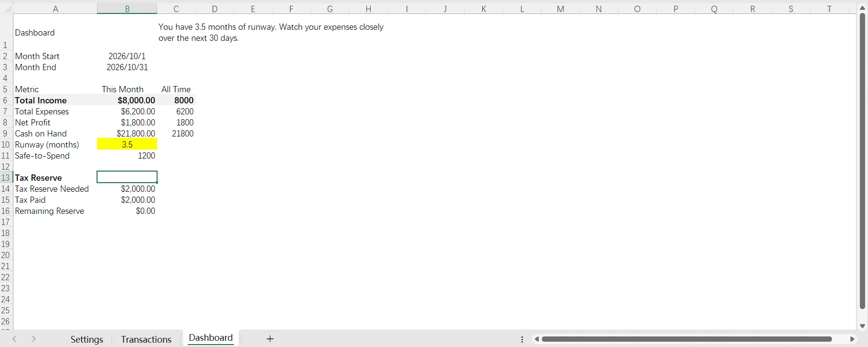Select column H header
This screenshot has width=868, height=347.
368,9
